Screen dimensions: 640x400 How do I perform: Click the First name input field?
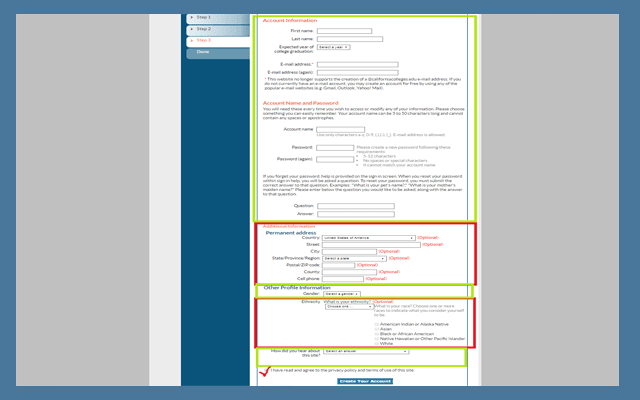344,31
